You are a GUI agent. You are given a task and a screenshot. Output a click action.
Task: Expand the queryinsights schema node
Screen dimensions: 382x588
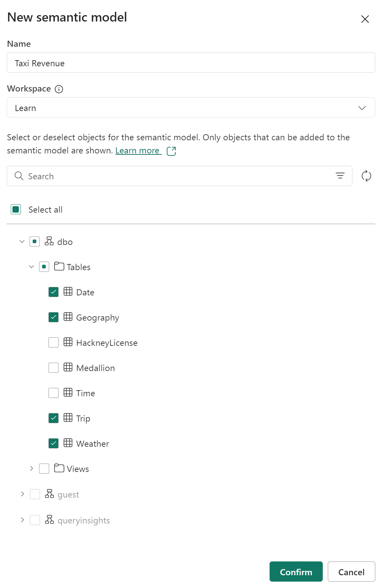point(22,520)
